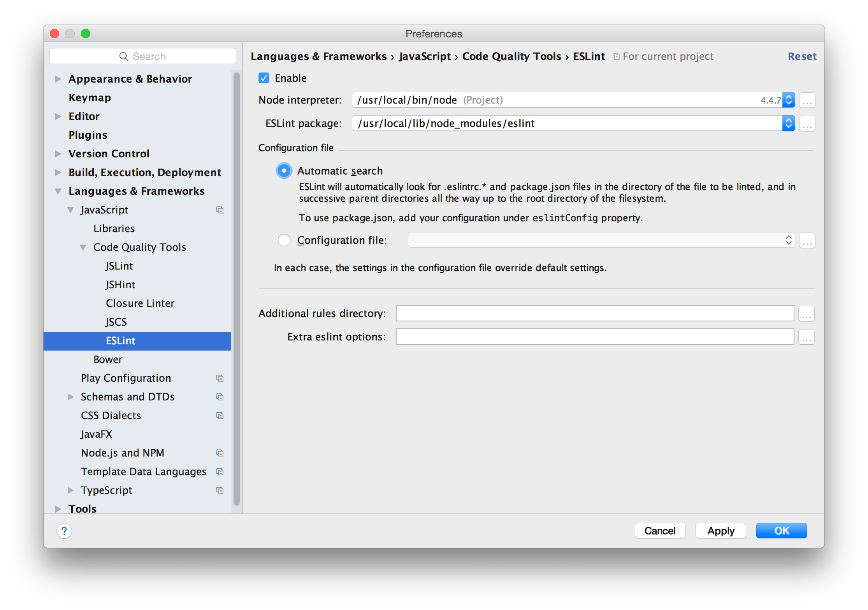Click the Apply button

720,531
